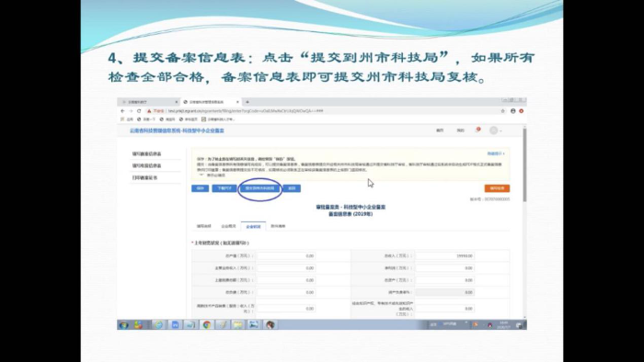Viewport: 644px width, 362px height.
Task: Click the blue 保存 save button
Action: (x=200, y=188)
